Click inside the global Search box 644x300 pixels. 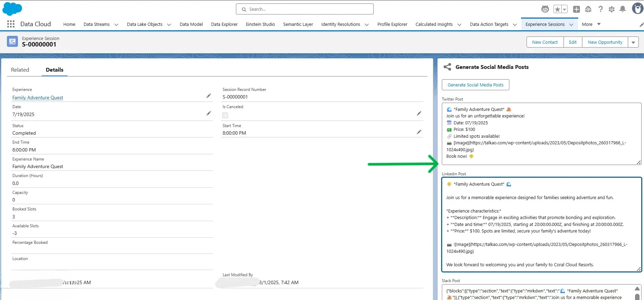pyautogui.click(x=305, y=9)
